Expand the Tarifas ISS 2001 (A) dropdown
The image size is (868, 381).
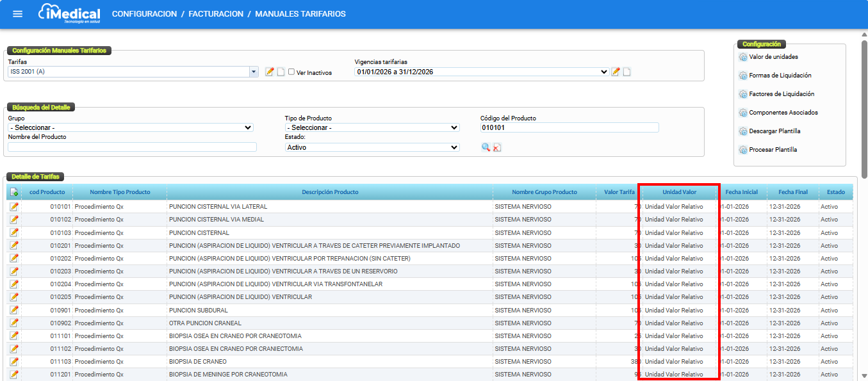(x=254, y=72)
